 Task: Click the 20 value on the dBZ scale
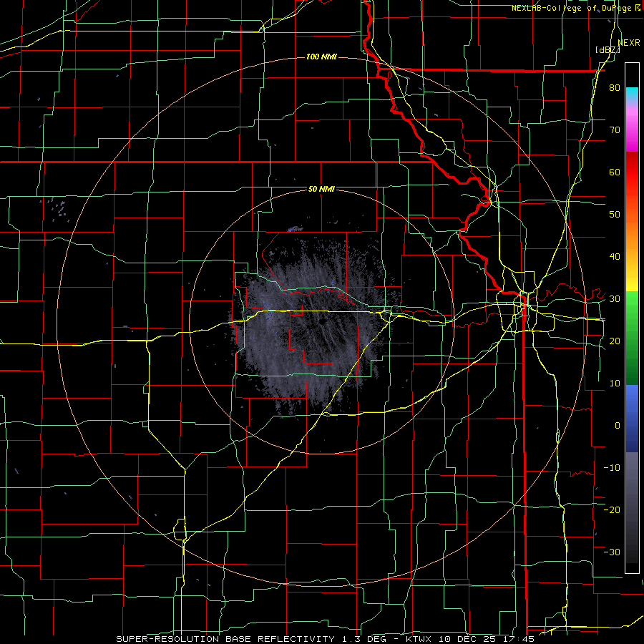click(615, 341)
